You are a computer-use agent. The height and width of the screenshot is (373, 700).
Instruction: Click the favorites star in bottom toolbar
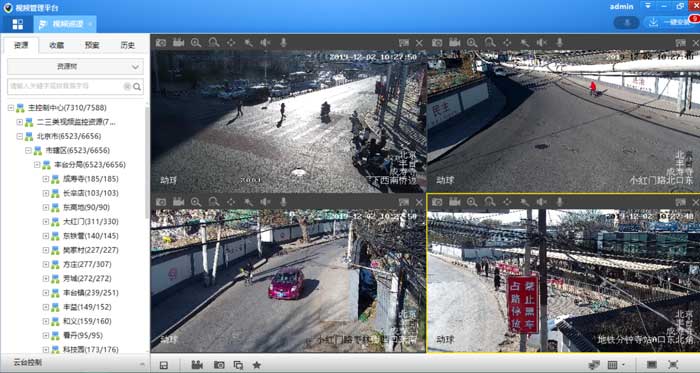tap(257, 365)
